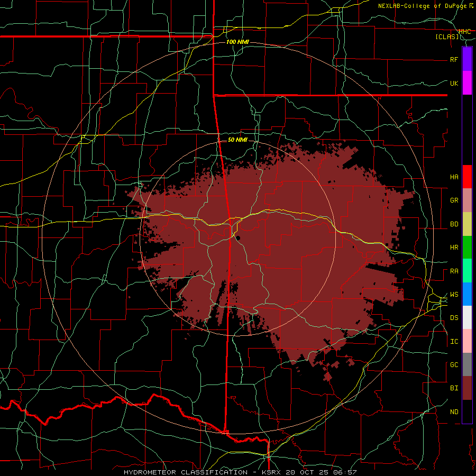Click the BI legend label
This screenshot has width=476, height=476.
tap(454, 388)
